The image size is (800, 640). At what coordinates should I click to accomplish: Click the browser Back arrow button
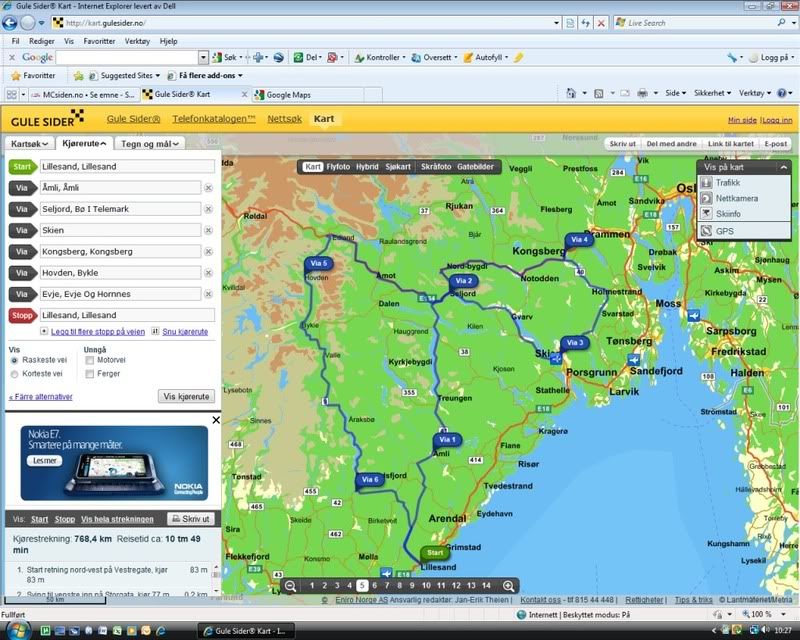point(10,23)
